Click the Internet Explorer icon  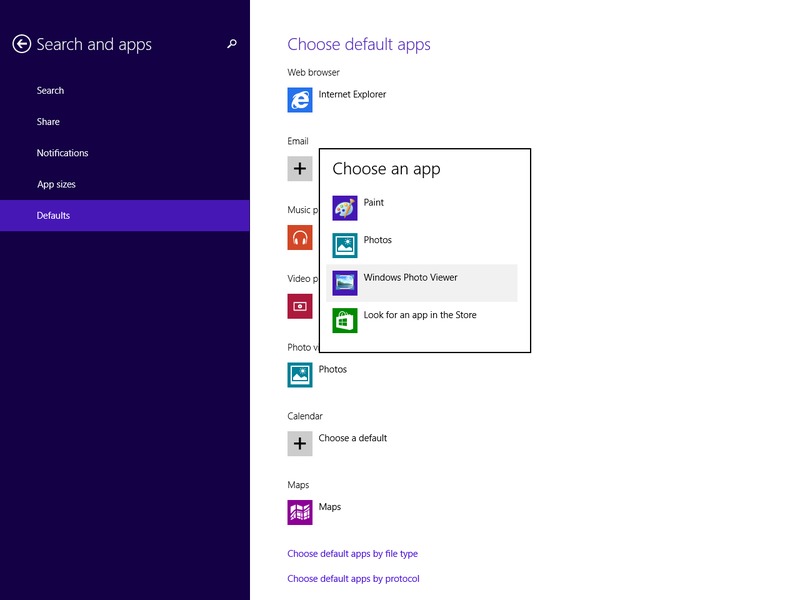coord(300,100)
